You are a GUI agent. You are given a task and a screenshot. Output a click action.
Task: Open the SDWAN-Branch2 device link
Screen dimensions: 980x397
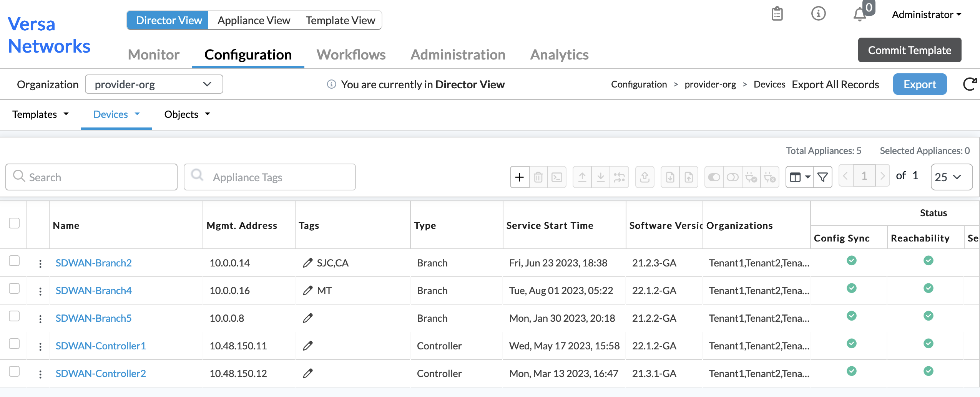93,263
